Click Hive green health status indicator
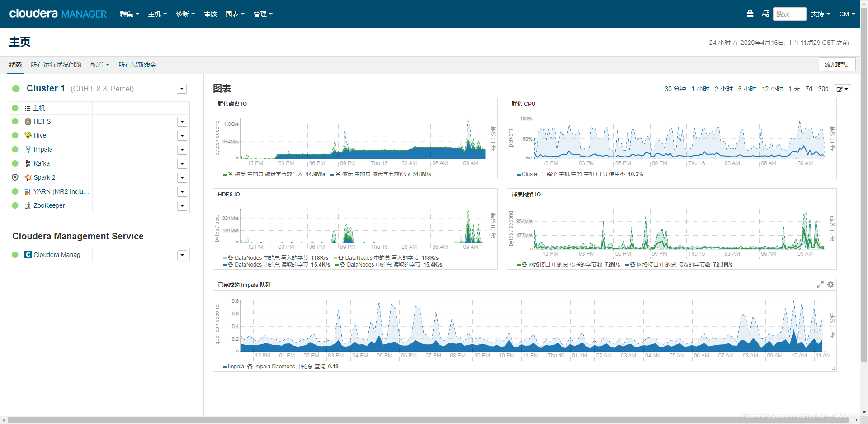This screenshot has width=868, height=424. coord(15,135)
